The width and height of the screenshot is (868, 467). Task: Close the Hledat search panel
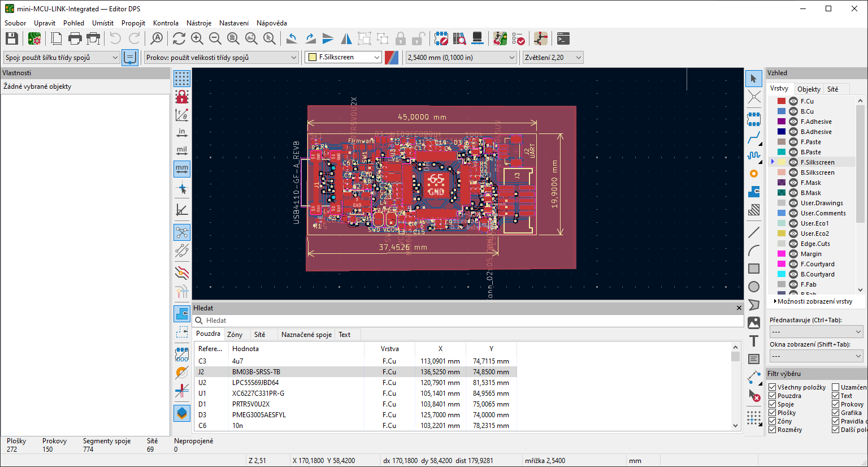tap(739, 308)
